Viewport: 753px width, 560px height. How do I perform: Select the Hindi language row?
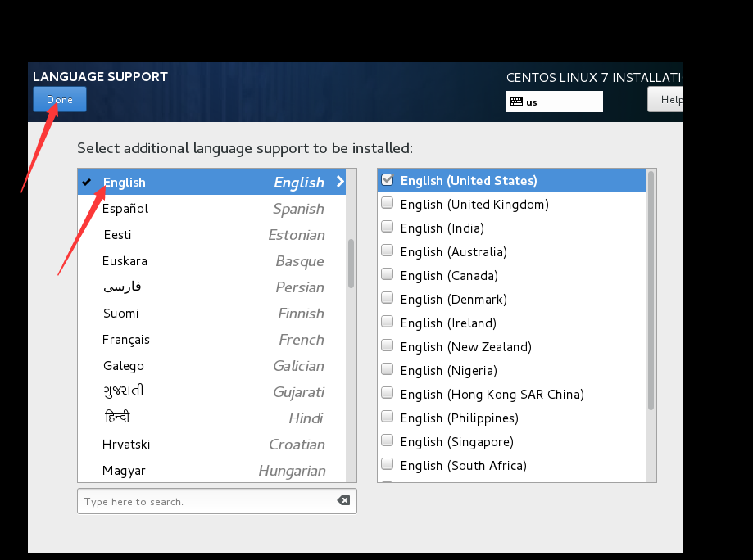pyautogui.click(x=211, y=418)
